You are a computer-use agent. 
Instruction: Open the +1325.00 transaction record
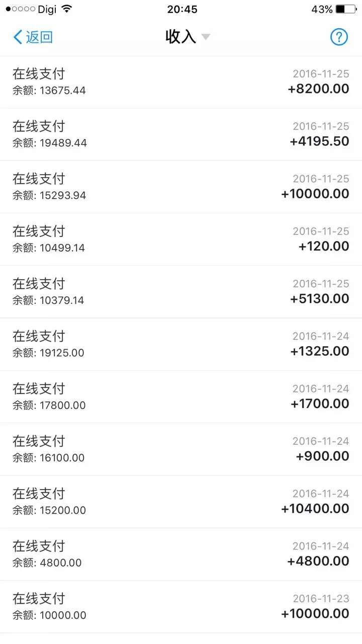point(181,344)
